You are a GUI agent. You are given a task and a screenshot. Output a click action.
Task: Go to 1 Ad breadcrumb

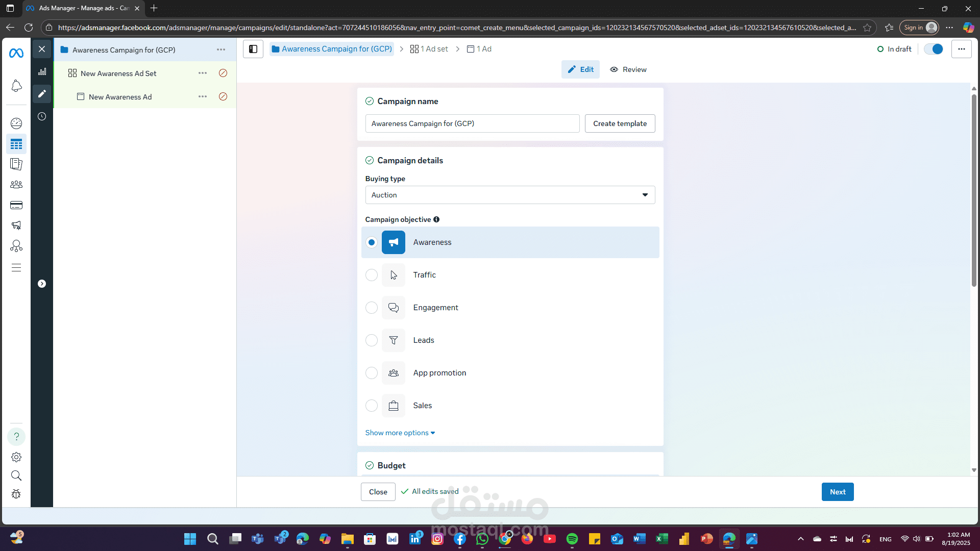tap(479, 49)
